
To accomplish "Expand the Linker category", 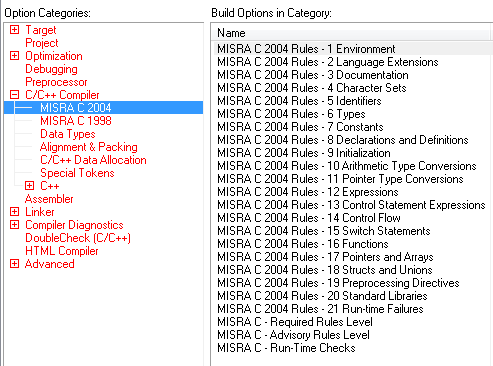I will tap(14, 212).
